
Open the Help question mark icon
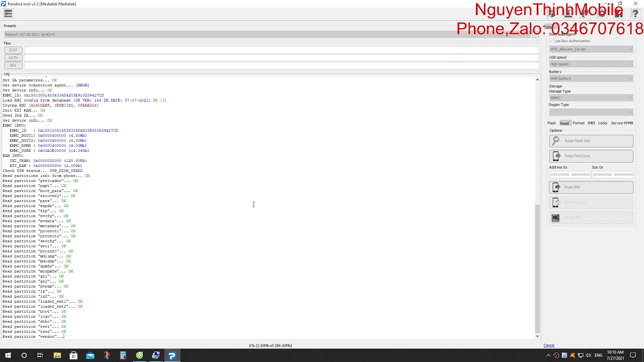pyautogui.click(x=635, y=15)
